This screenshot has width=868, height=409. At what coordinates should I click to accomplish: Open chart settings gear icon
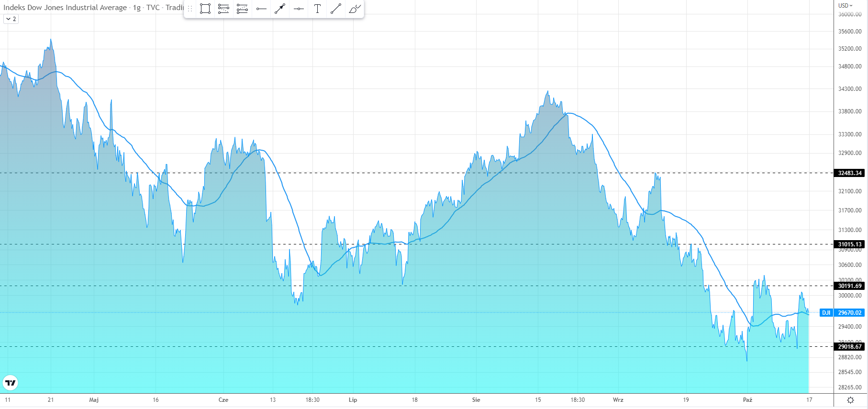[x=850, y=400]
